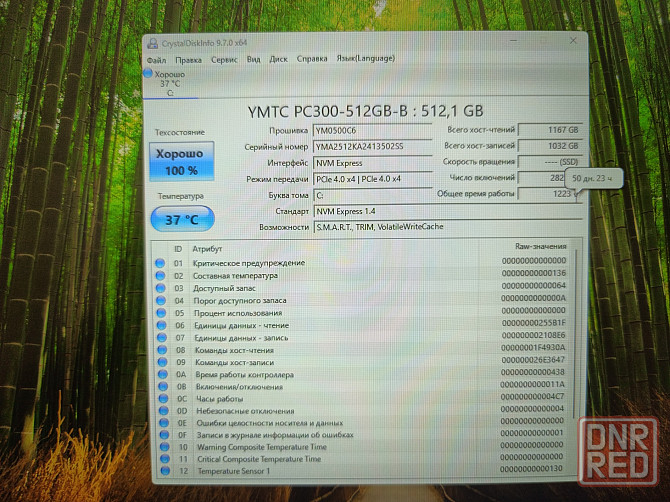Click the blue indicator for Доступный запас
Screen dimensions: 670x502
(x=160, y=287)
